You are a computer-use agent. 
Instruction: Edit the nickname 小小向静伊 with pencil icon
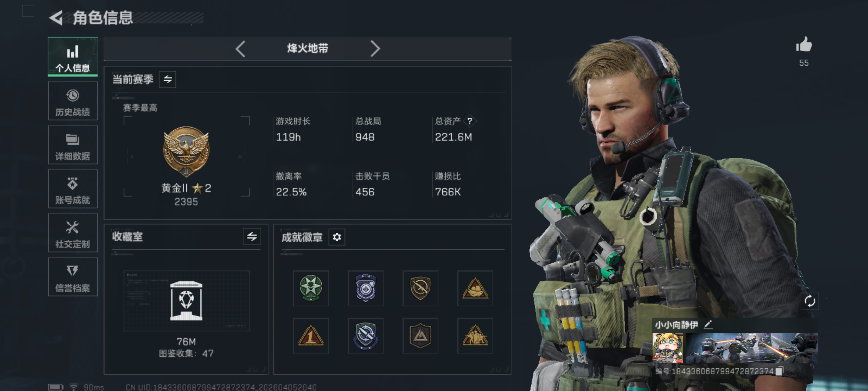coord(708,325)
